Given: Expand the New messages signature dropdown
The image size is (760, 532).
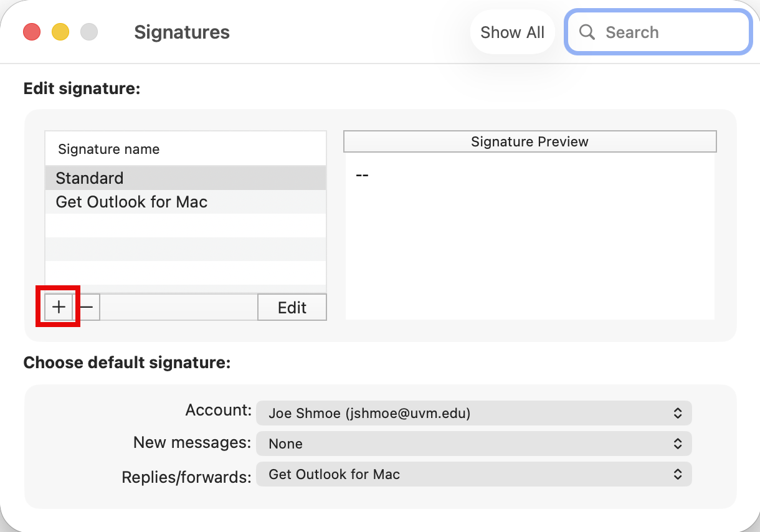Looking at the screenshot, I should [x=473, y=444].
